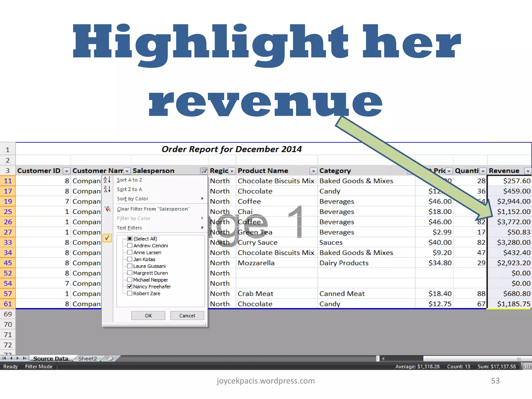Check Robert Zare in filter list
Image resolution: width=532 pixels, height=399 pixels.
click(x=130, y=293)
